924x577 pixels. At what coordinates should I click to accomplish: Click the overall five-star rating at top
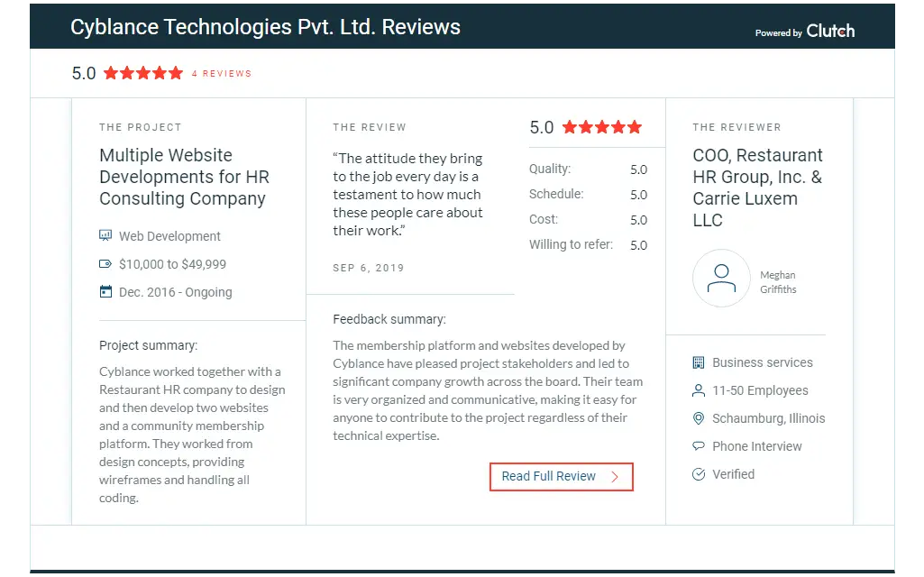click(x=143, y=73)
